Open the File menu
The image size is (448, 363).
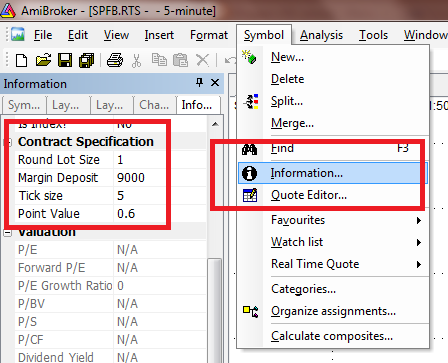[x=43, y=35]
